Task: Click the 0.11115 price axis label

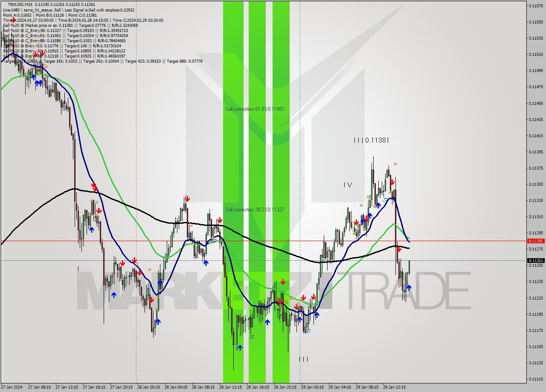Action: tap(536, 379)
